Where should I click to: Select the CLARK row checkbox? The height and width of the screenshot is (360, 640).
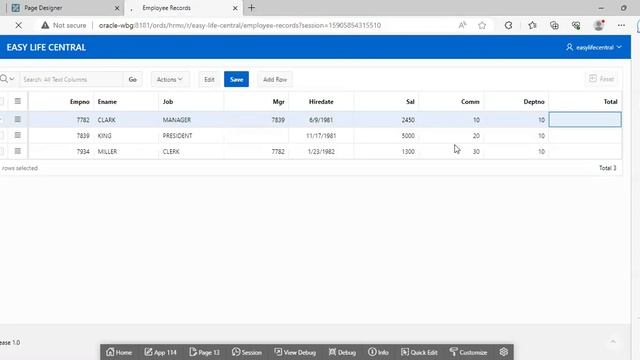pos(2,120)
